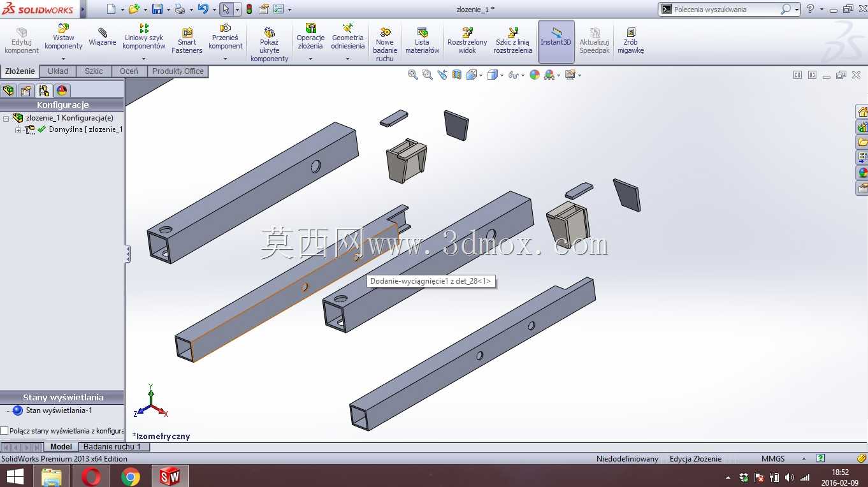The width and height of the screenshot is (868, 487).
Task: Open the Section view tool
Action: point(457,75)
